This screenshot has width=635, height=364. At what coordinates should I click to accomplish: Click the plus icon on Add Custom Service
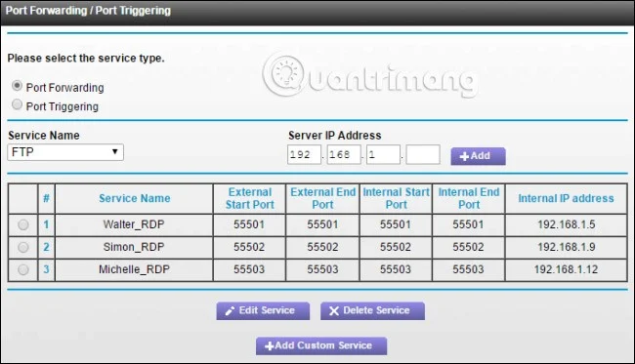(269, 346)
